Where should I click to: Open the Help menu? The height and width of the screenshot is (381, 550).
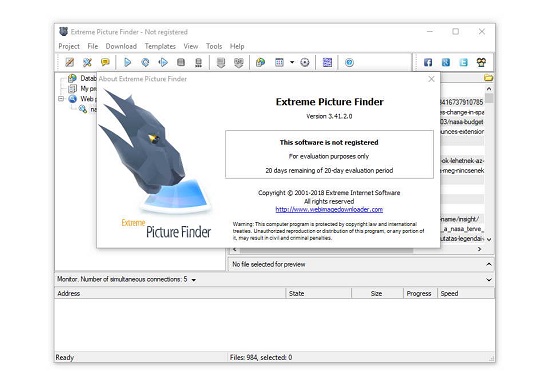(x=237, y=46)
